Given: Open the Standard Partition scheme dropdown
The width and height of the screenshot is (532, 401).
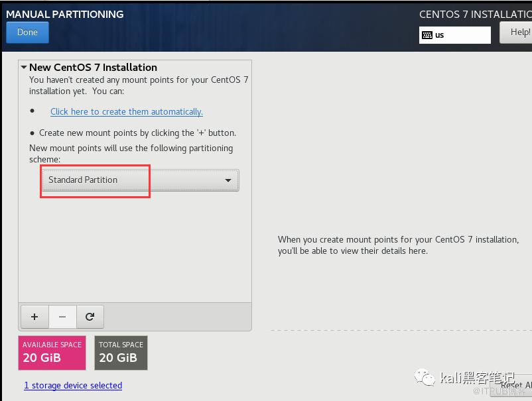Looking at the screenshot, I should click(x=141, y=180).
